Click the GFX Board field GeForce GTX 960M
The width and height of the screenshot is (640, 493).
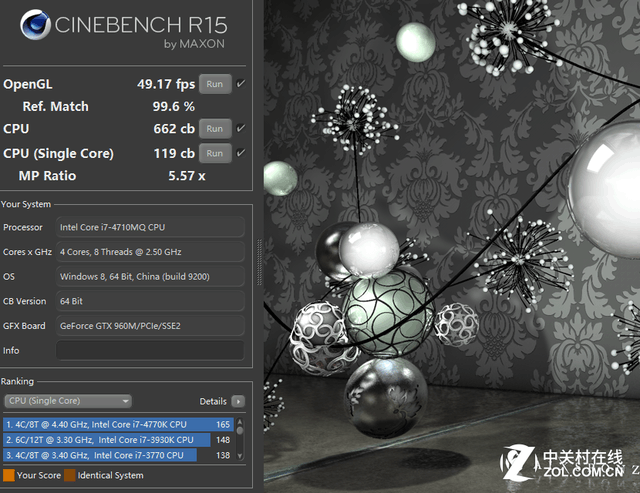coord(150,326)
